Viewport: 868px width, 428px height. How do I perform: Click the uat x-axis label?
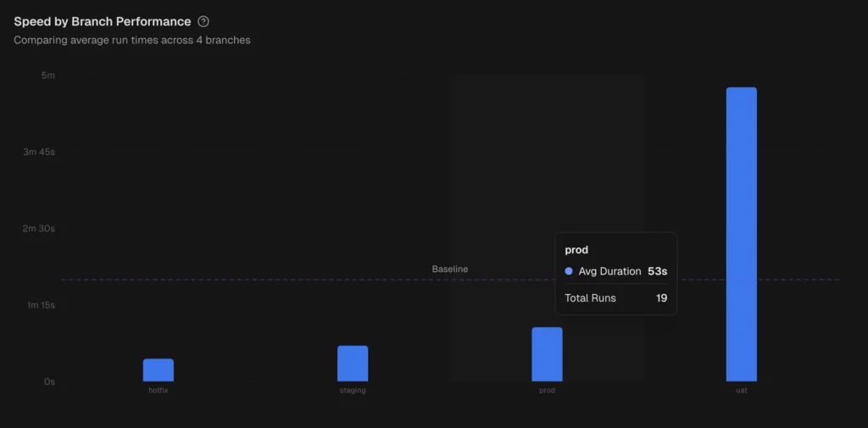coord(742,391)
